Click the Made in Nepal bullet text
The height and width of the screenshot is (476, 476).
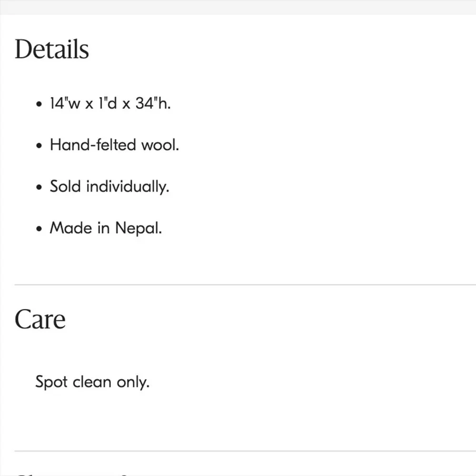point(106,228)
